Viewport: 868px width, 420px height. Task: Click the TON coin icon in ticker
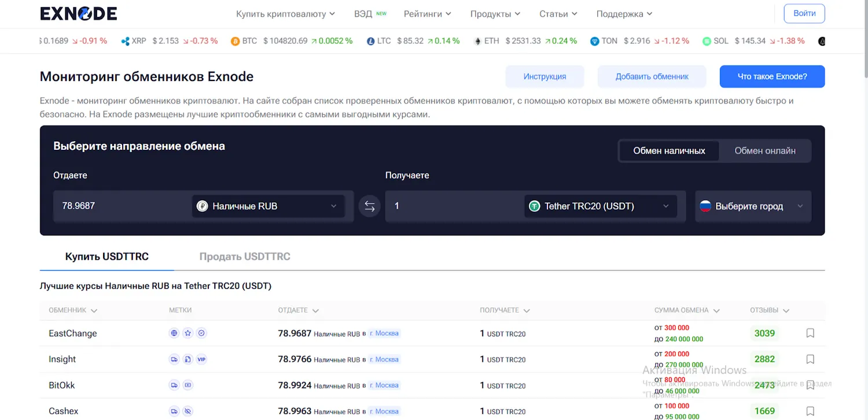point(594,41)
